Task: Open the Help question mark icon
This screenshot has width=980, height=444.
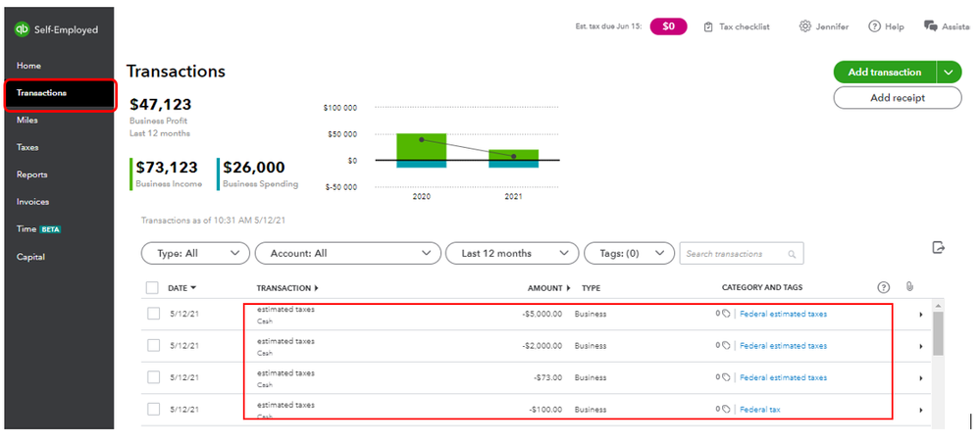Action: (874, 26)
